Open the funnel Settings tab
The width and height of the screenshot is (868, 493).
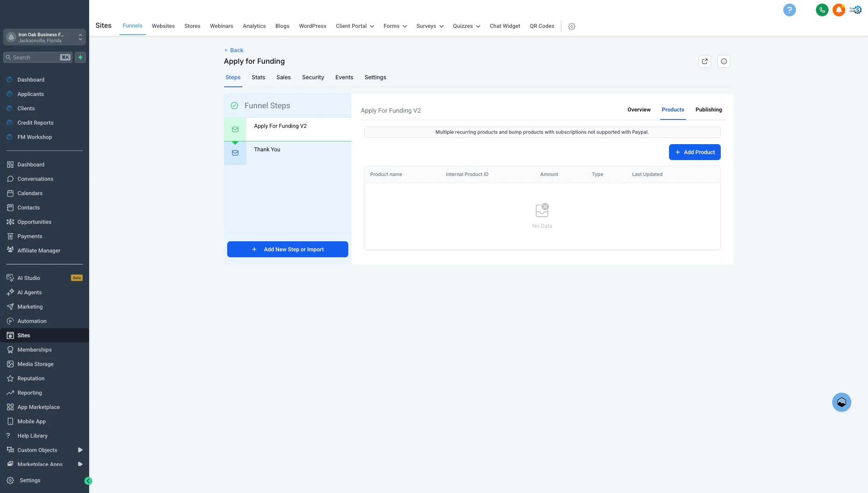tap(375, 77)
